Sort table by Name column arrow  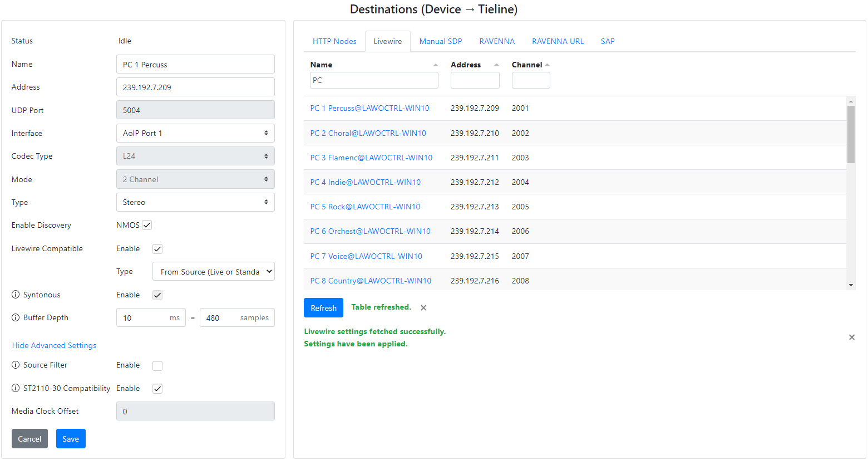(x=435, y=65)
